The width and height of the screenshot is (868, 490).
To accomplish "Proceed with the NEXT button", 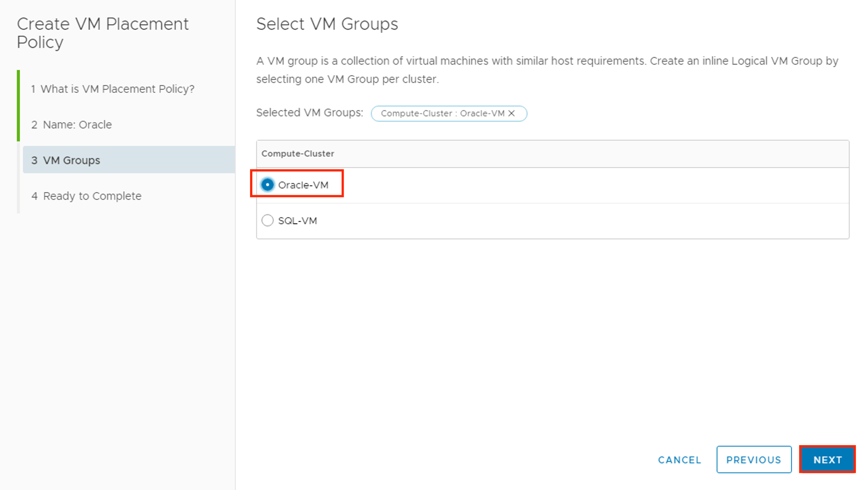I will [827, 460].
